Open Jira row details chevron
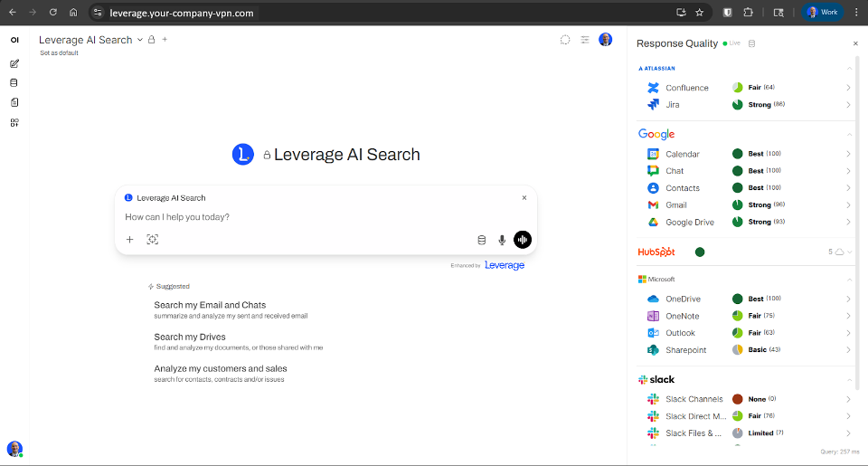The height and width of the screenshot is (466, 868). point(848,105)
